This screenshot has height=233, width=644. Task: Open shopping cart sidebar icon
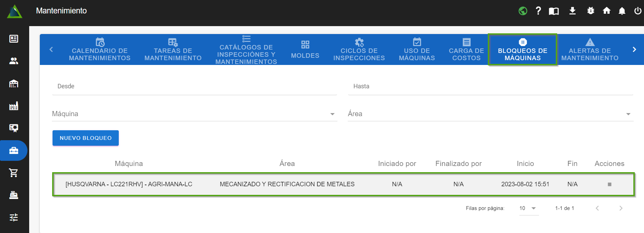click(x=14, y=173)
